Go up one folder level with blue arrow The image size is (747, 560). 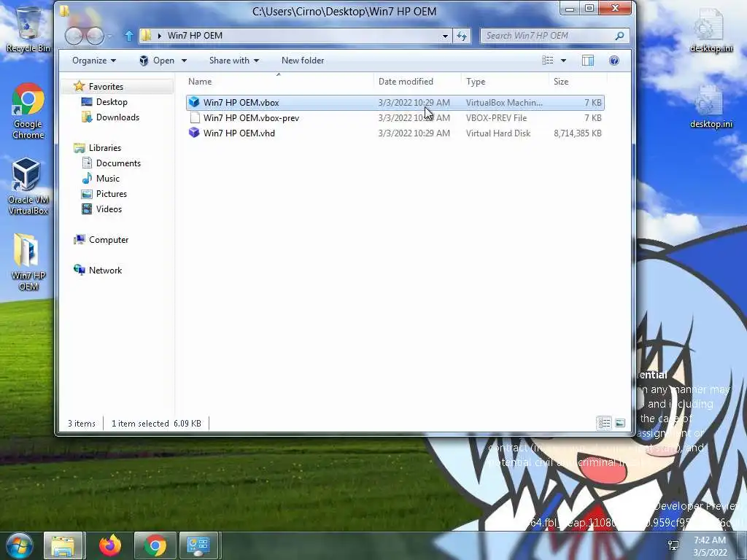pyautogui.click(x=128, y=36)
